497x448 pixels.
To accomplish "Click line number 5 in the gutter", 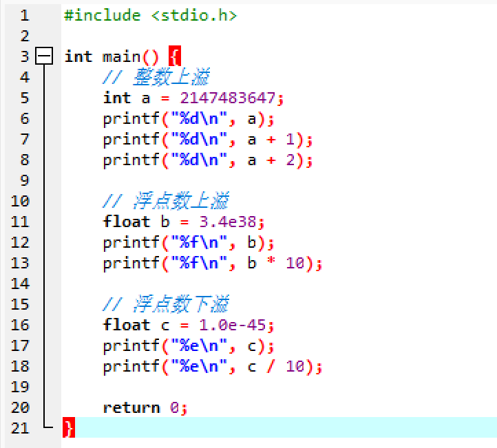I will click(x=24, y=98).
